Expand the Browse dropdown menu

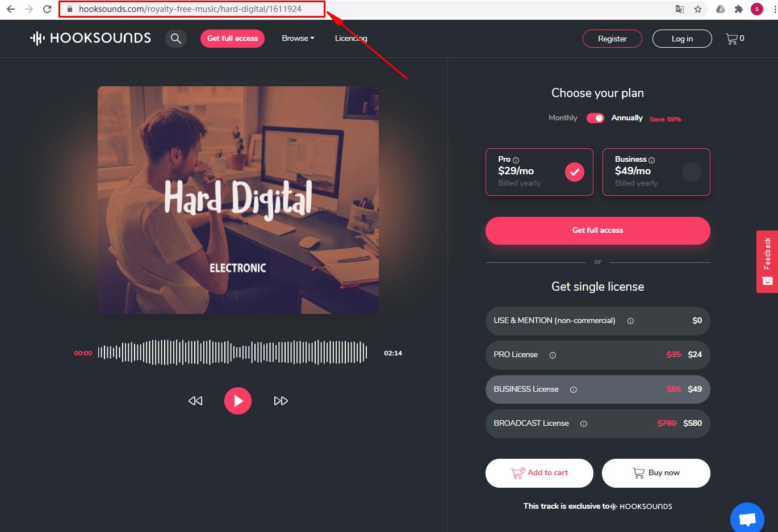point(298,38)
